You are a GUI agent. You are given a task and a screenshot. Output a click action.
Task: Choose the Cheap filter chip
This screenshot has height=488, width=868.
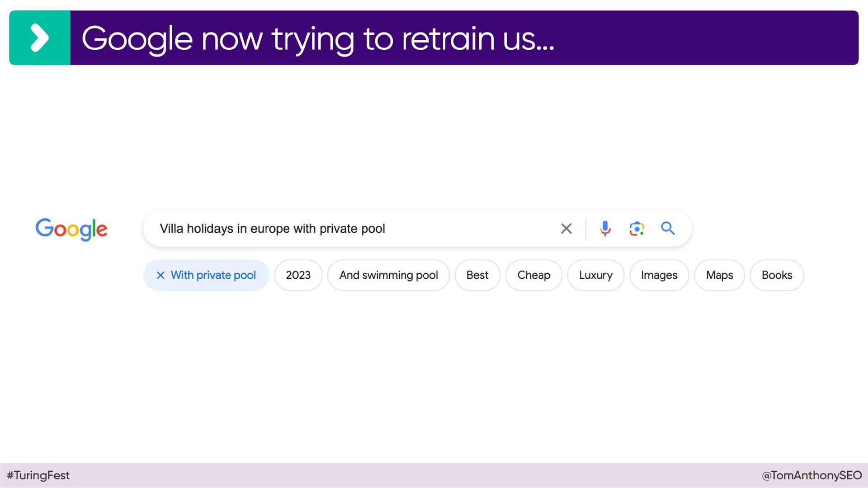click(534, 275)
